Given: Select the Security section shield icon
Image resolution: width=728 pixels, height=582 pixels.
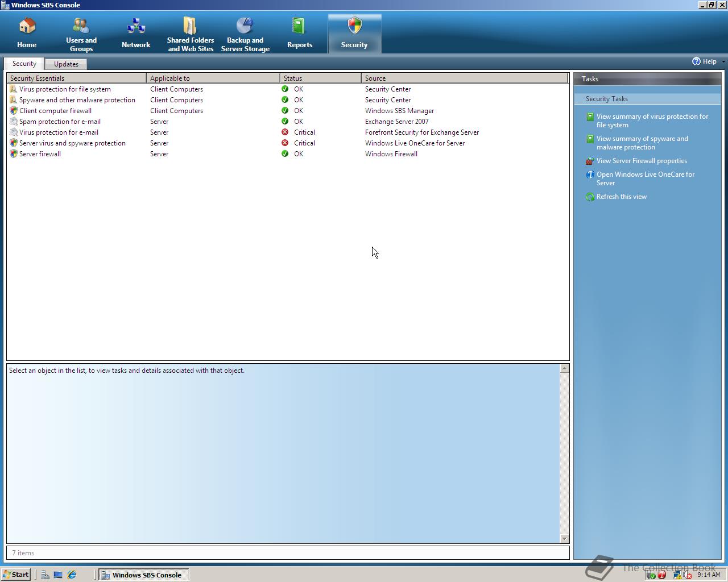Looking at the screenshot, I should point(354,26).
